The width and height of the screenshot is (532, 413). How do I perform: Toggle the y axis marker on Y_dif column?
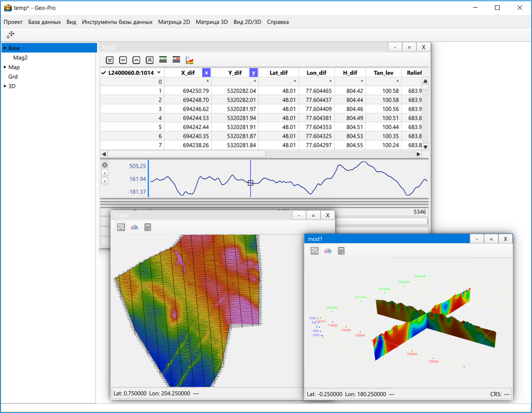[x=253, y=73]
